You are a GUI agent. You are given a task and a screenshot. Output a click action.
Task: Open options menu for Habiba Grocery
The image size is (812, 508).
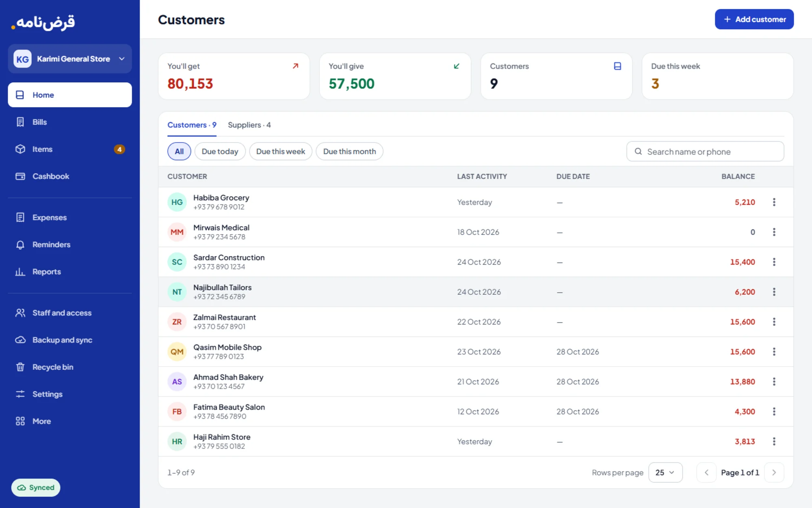(x=774, y=202)
